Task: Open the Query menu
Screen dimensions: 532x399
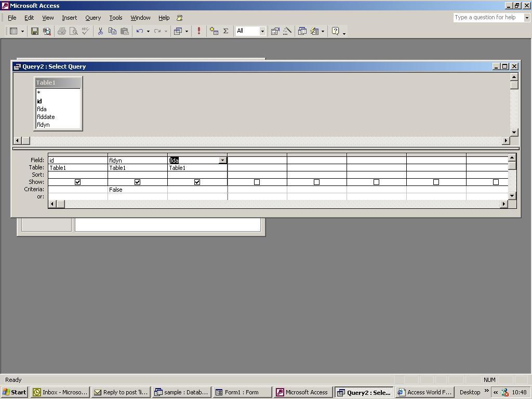Action: point(93,18)
